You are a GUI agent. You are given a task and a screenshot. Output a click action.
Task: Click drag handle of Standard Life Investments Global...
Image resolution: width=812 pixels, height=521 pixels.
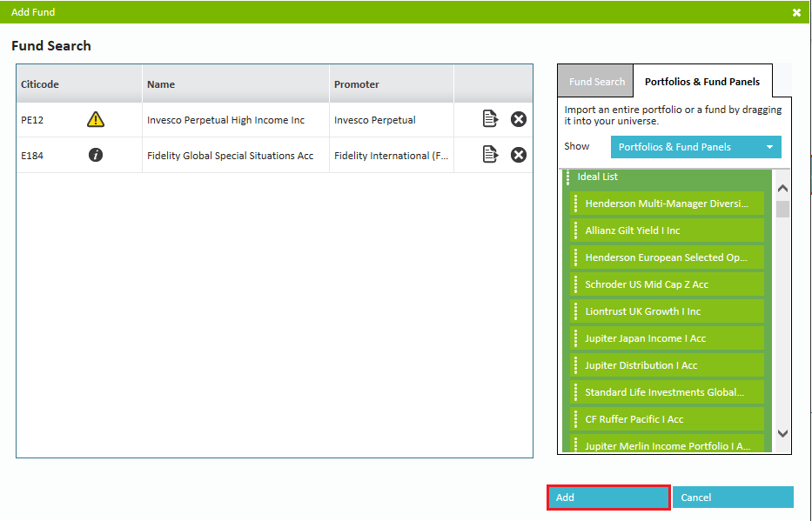pos(576,391)
